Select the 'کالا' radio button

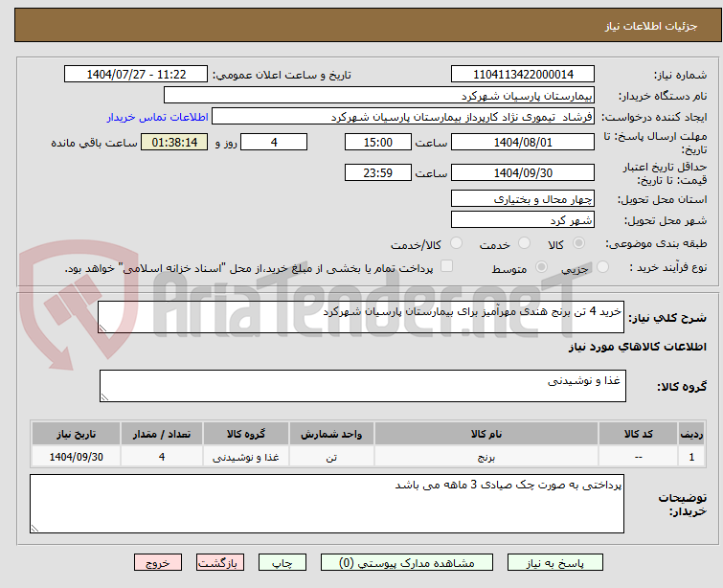pyautogui.click(x=578, y=243)
